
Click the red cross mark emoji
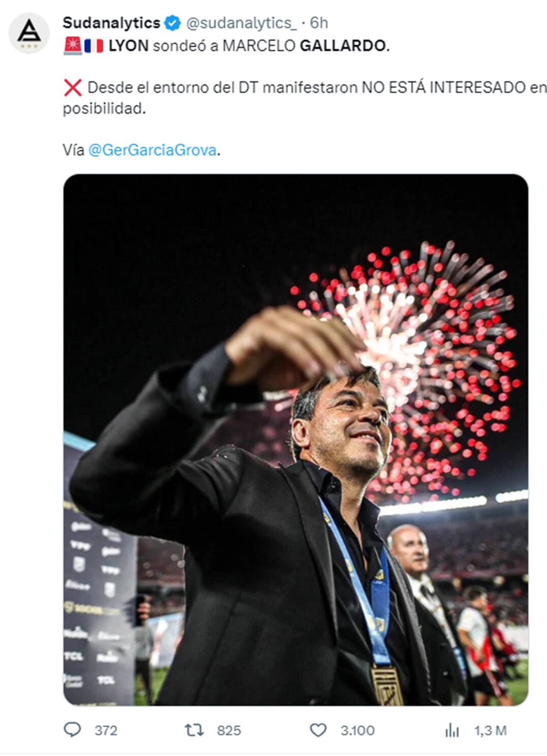[x=72, y=88]
